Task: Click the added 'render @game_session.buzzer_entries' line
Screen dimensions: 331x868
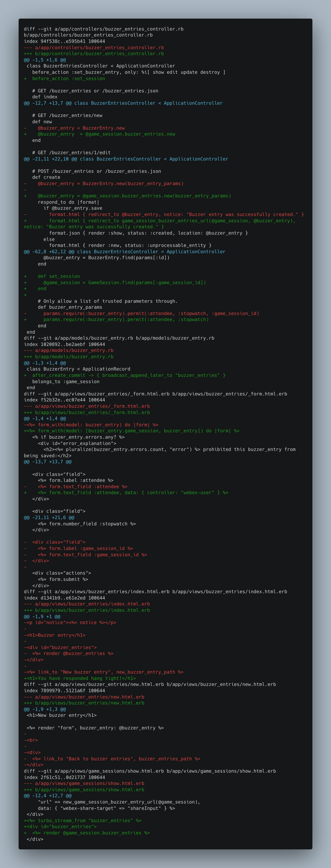Action: pyautogui.click(x=87, y=833)
